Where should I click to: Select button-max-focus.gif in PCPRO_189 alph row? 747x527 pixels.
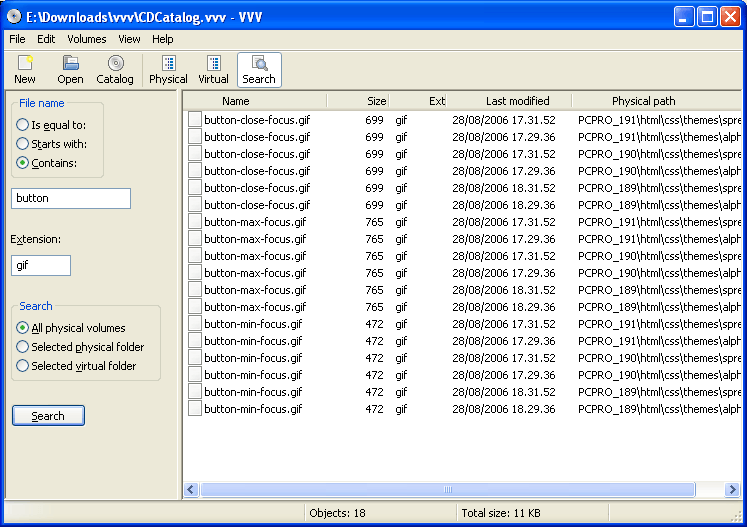tap(255, 307)
